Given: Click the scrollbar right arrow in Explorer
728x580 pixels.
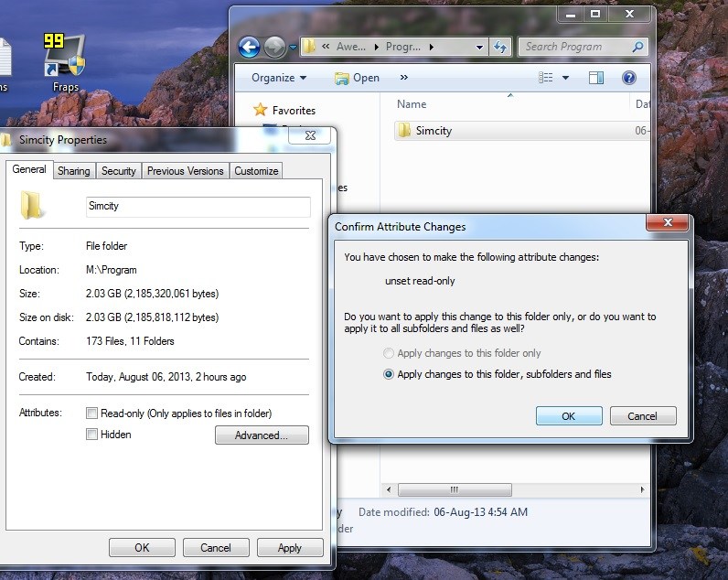Looking at the screenshot, I should click(x=642, y=489).
